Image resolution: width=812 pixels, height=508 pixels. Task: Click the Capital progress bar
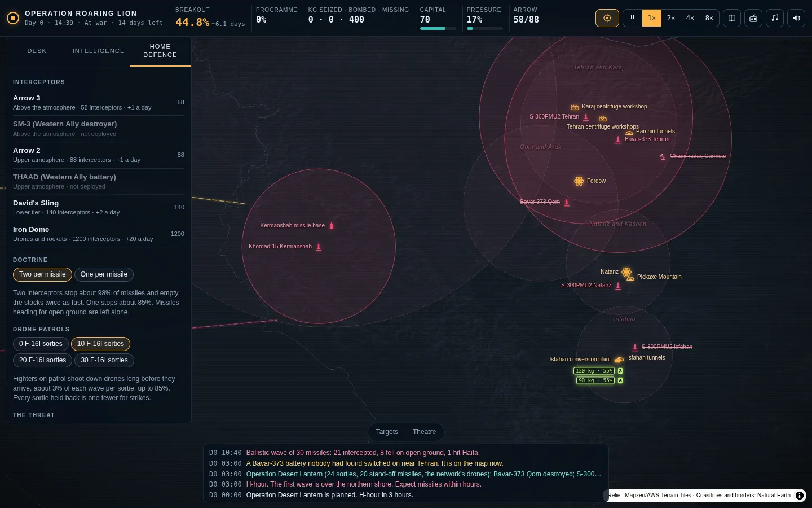point(437,28)
